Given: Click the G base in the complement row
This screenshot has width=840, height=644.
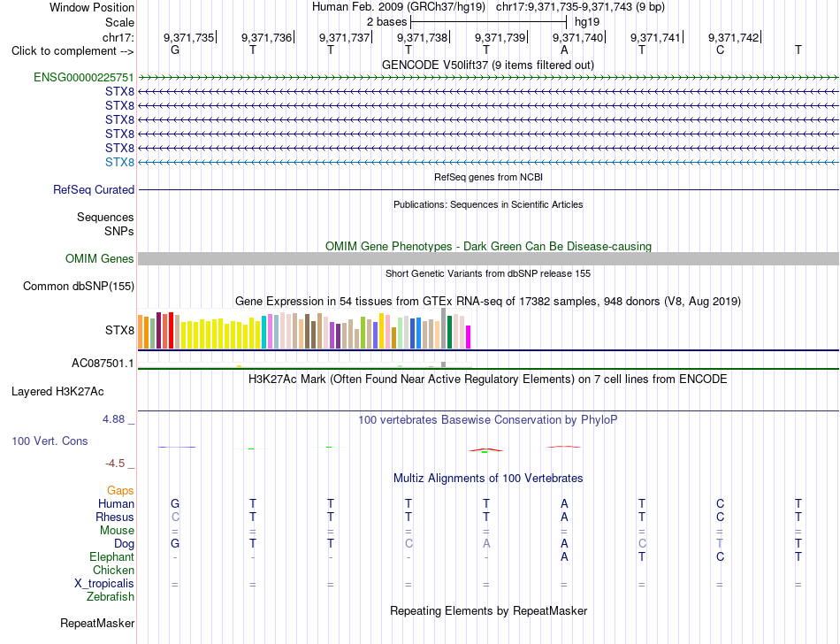Looking at the screenshot, I should (x=175, y=50).
